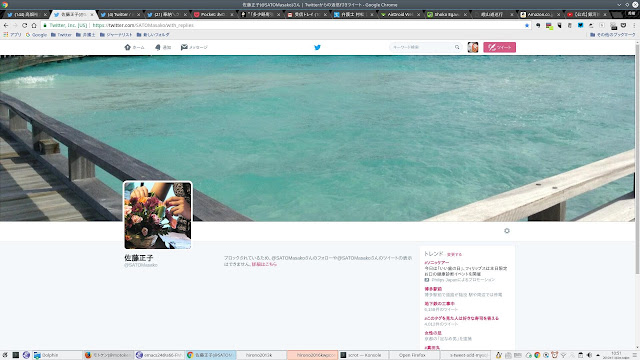
Task: Switch to the Airdroid Web tab
Action: pyautogui.click(x=400, y=14)
